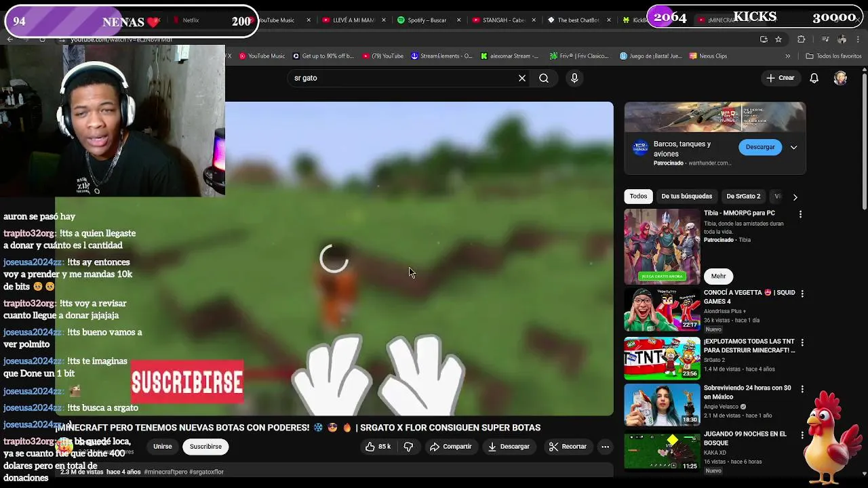Click the #minecraftpero hashtag
Image resolution: width=868 pixels, height=488 pixels.
point(165,472)
